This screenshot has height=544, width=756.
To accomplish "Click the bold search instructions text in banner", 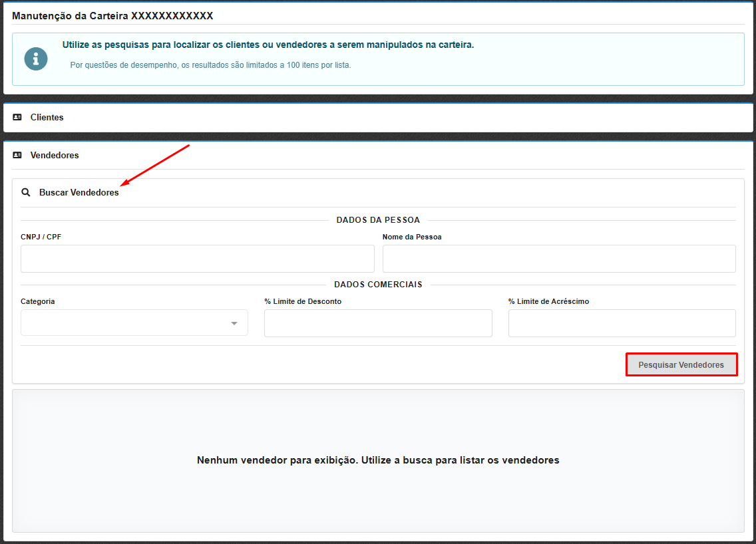I will 268,45.
